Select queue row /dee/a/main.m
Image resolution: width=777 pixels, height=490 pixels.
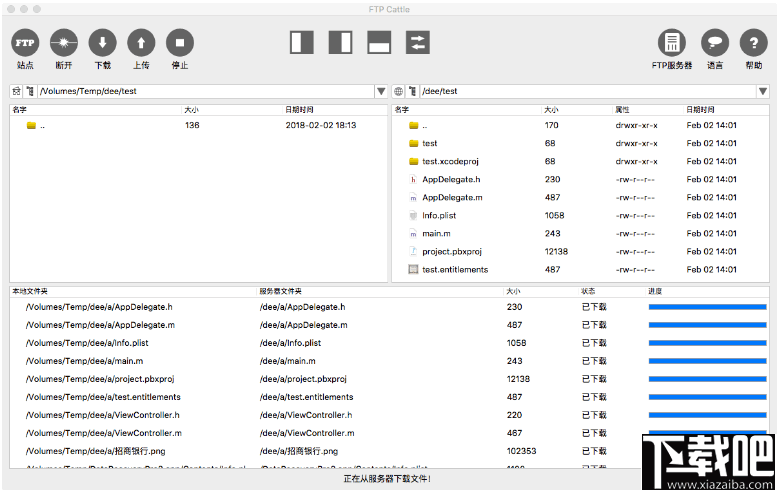pos(389,361)
